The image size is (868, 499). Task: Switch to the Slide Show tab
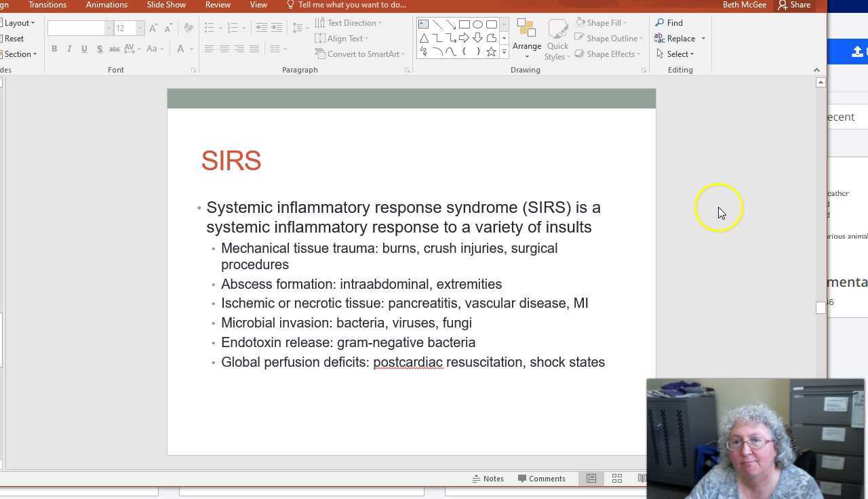165,5
